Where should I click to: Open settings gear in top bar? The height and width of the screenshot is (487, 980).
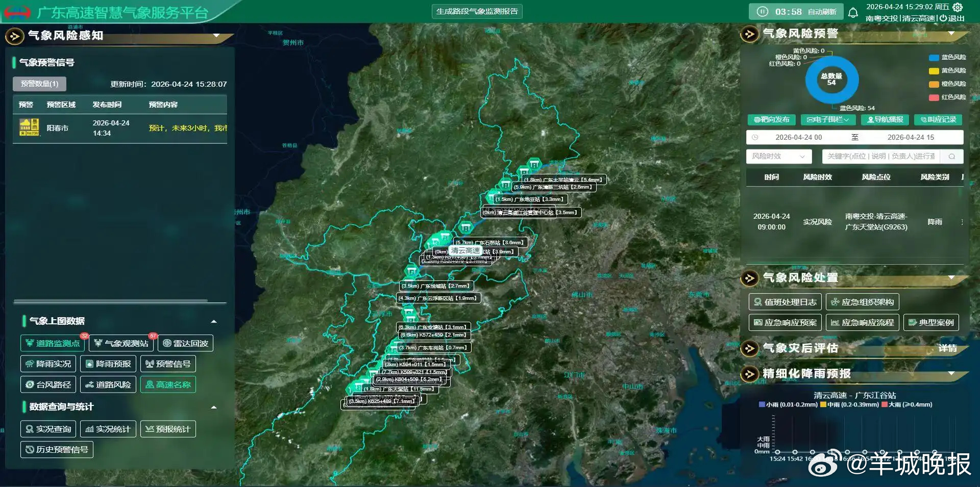pos(958,7)
